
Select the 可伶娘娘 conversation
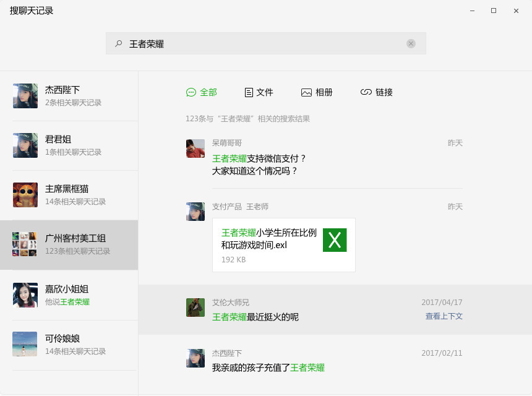click(x=69, y=345)
